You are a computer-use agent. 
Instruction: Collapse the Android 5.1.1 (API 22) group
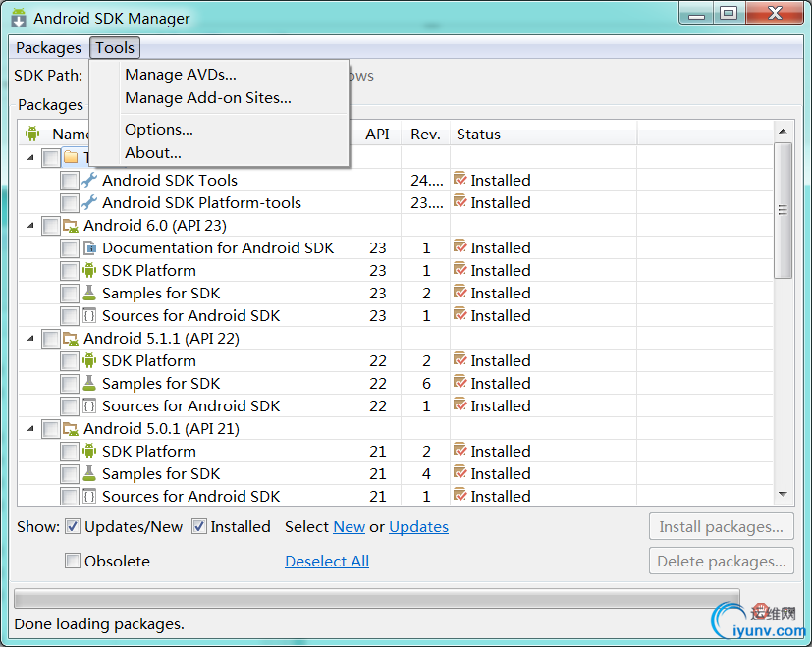pos(29,339)
